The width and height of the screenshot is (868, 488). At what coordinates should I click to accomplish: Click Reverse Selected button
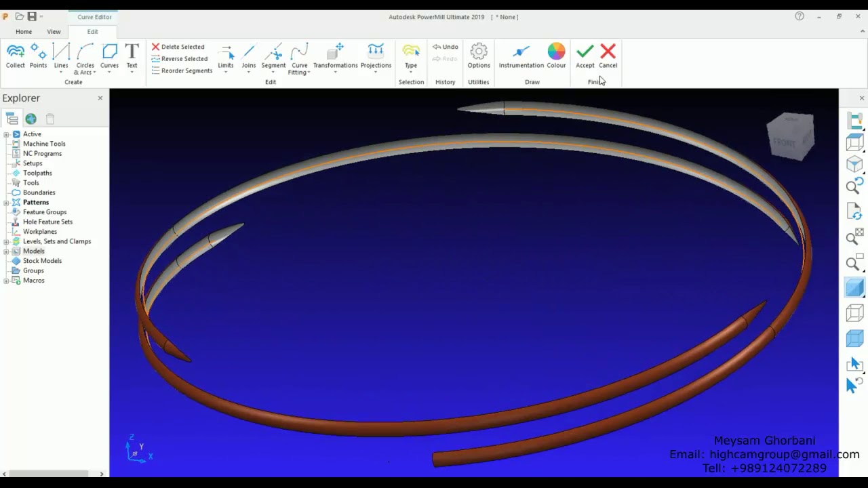[179, 59]
